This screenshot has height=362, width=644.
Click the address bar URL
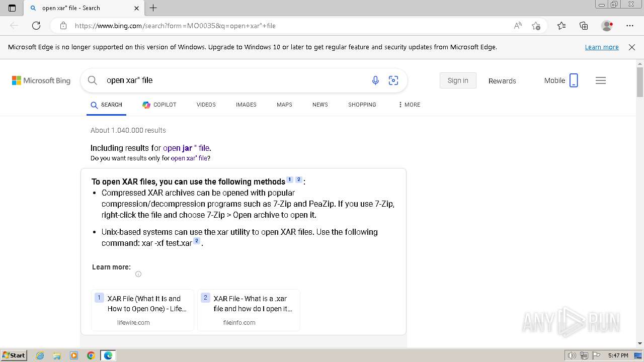175,26
